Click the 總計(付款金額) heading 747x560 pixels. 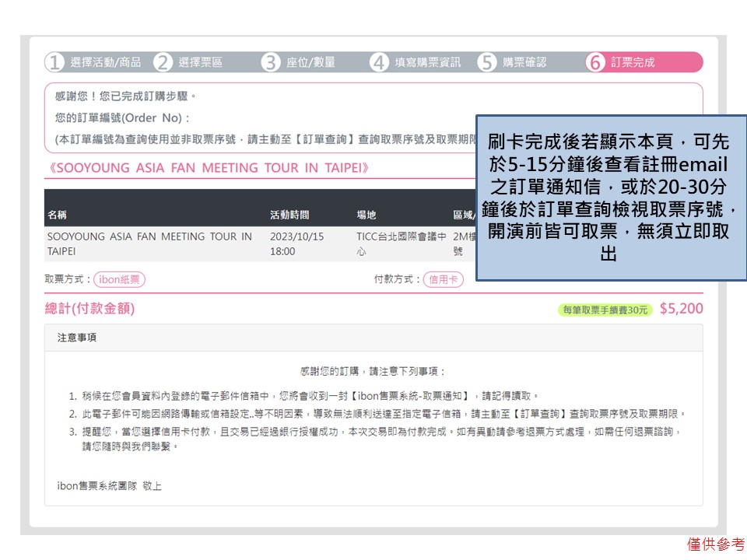[x=90, y=308]
